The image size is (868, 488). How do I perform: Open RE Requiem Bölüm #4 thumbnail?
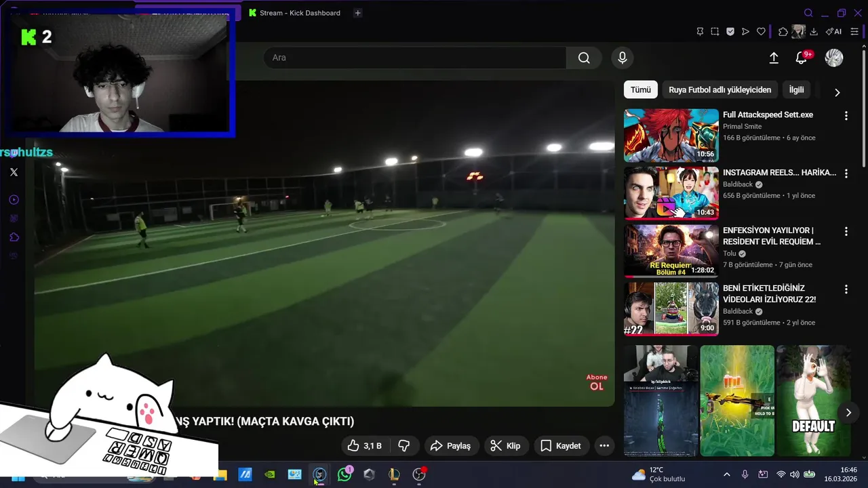[x=671, y=251]
